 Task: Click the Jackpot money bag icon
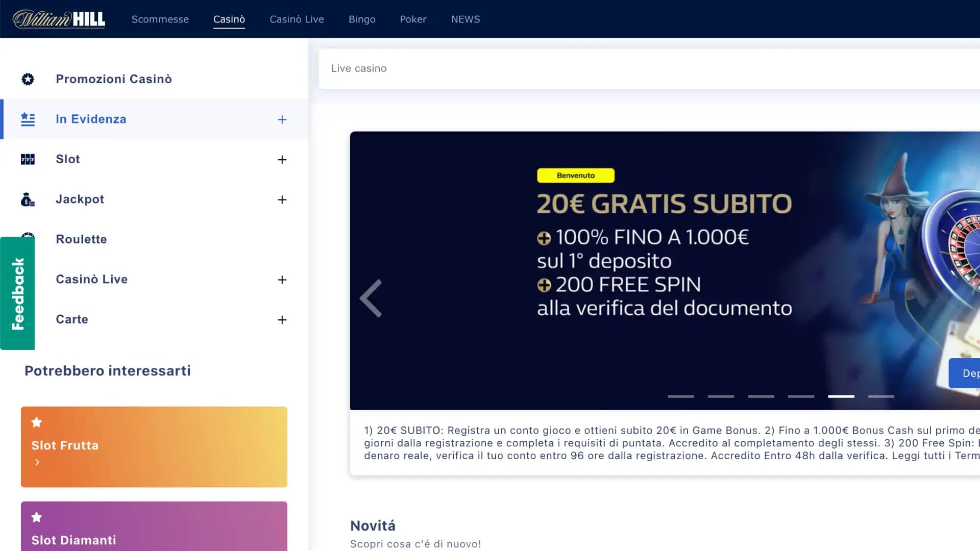coord(28,199)
